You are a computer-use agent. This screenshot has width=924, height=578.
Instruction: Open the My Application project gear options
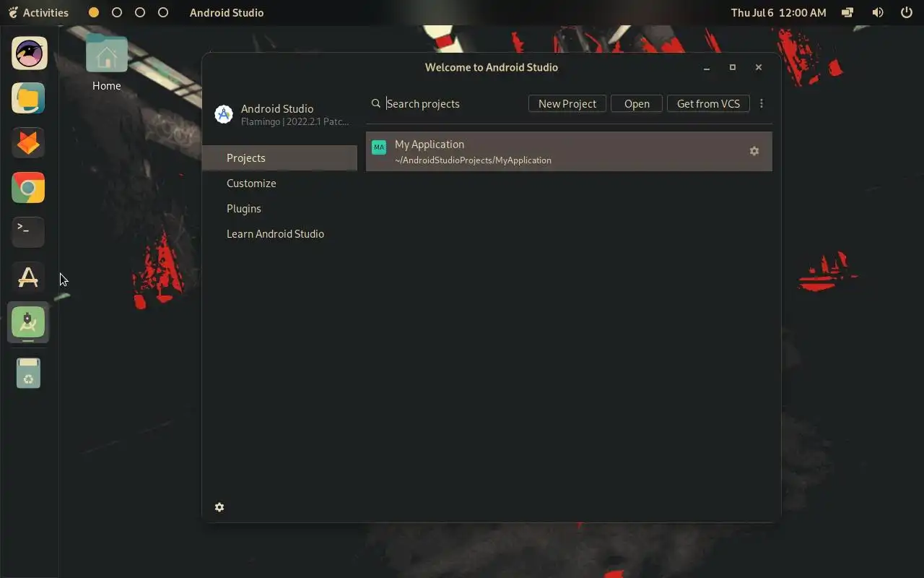(754, 151)
